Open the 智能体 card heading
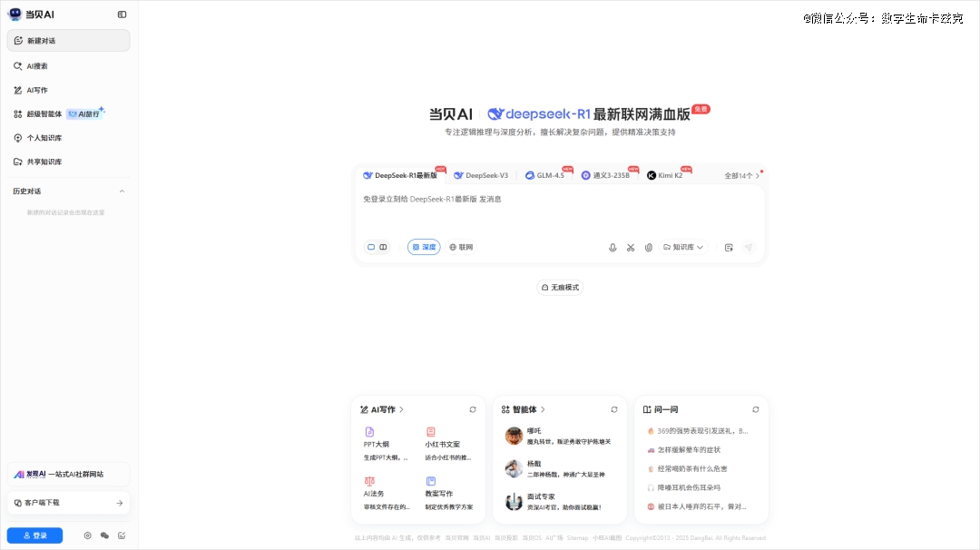The image size is (980, 550). [x=524, y=410]
